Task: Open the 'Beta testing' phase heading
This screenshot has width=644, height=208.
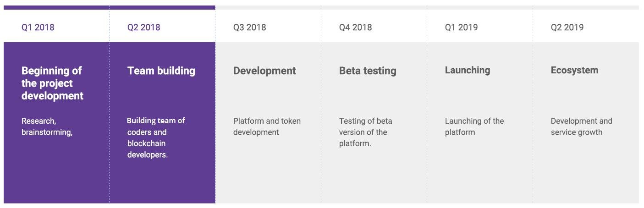Action: coord(368,71)
